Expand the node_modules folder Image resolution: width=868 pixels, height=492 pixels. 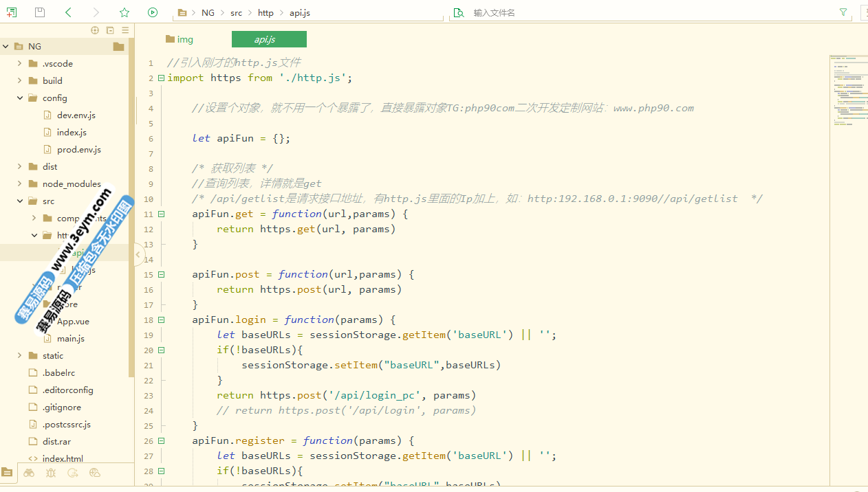20,183
